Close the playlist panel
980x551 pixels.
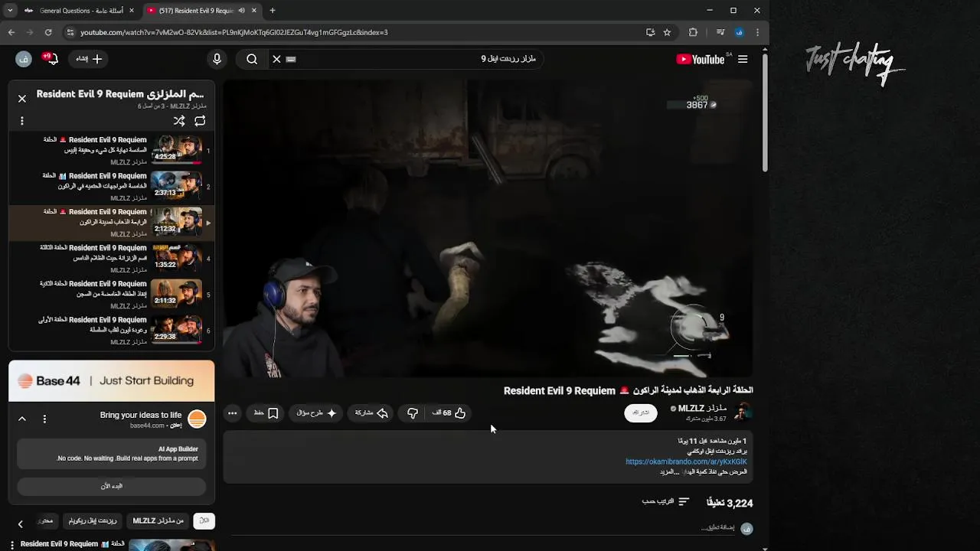[x=22, y=99]
